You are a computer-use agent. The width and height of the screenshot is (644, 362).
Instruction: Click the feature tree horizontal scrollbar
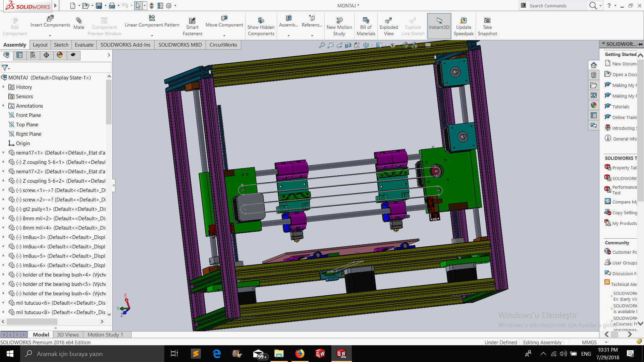[32, 321]
